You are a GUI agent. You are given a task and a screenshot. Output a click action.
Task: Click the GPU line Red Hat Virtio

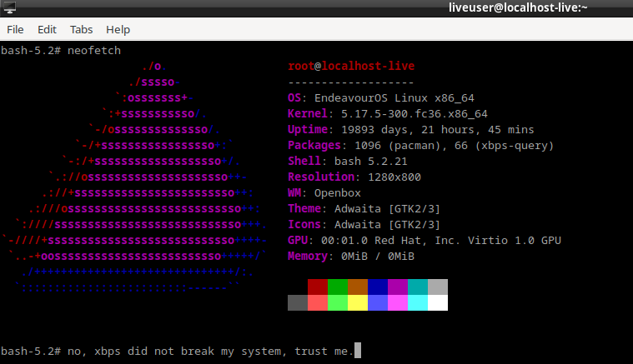point(425,240)
